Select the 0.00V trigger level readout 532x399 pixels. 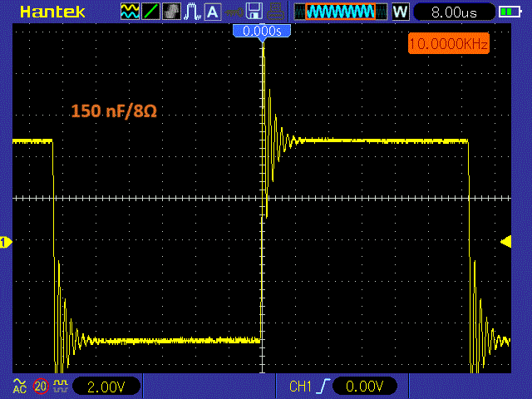pos(365,386)
